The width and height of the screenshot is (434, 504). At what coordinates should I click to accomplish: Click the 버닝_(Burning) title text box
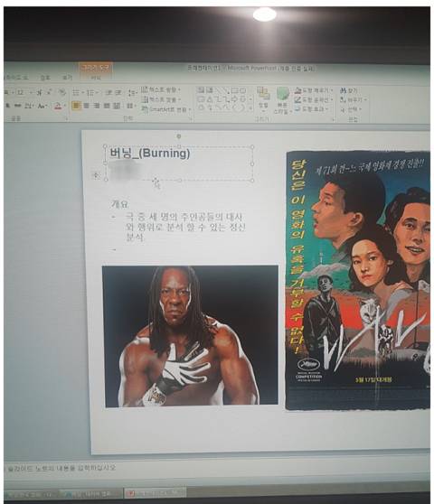[x=179, y=163]
